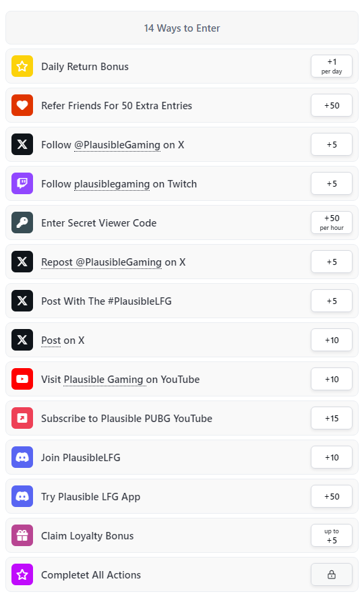Click the +50 per hour entry button
The width and height of the screenshot is (364, 596).
click(332, 222)
